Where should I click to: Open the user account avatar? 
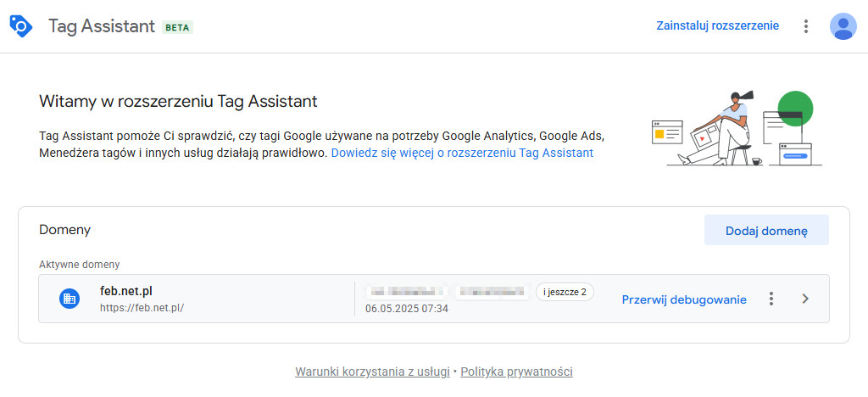click(843, 26)
